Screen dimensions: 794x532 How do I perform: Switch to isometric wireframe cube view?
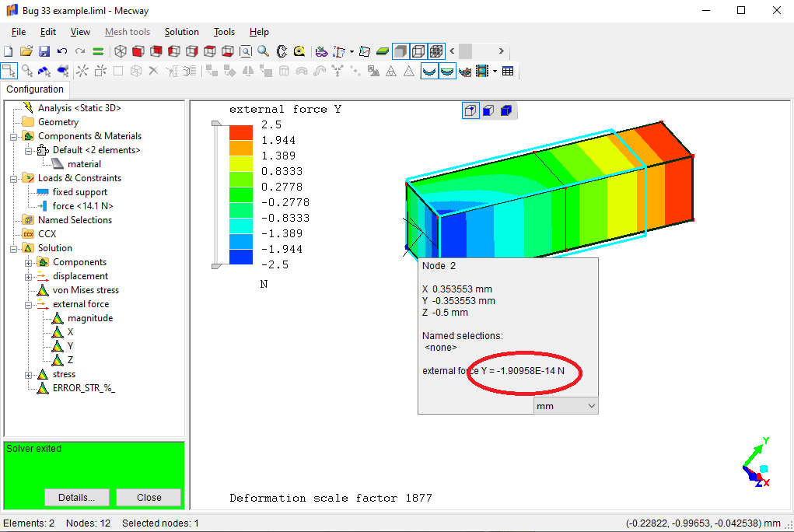tap(120, 51)
